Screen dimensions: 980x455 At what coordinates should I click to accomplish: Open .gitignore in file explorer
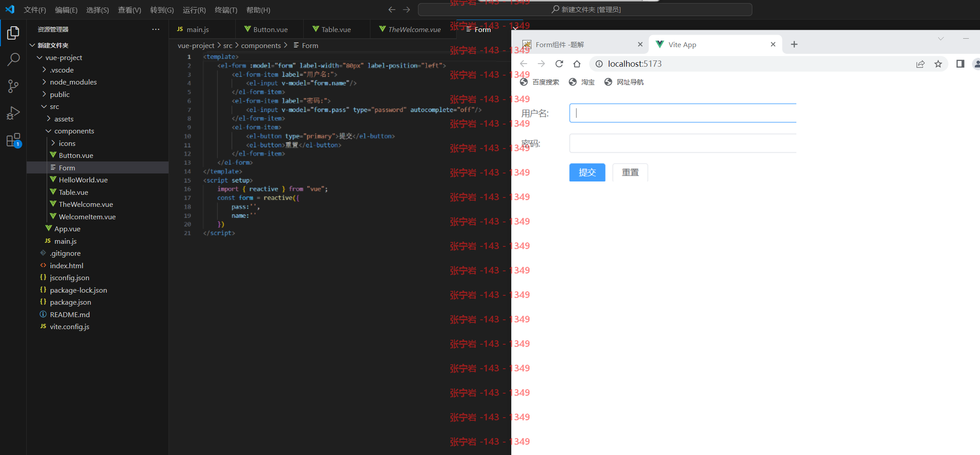click(x=65, y=254)
